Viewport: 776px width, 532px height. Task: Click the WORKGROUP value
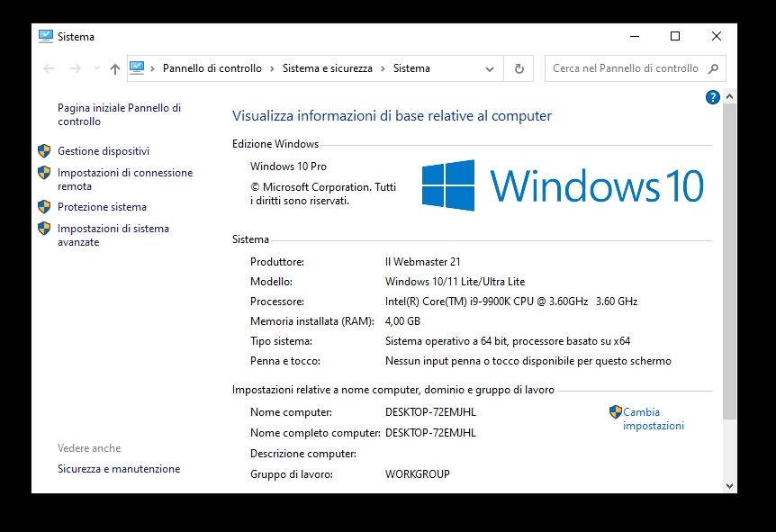click(417, 474)
